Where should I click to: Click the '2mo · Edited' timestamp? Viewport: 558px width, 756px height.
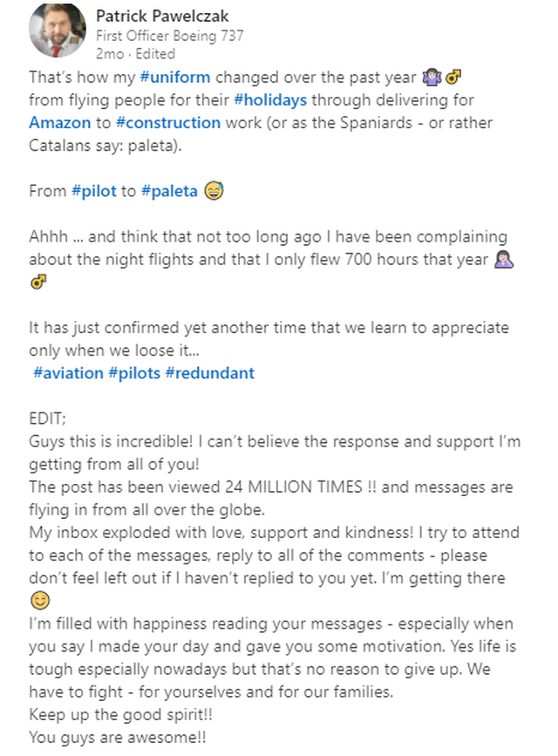(x=135, y=53)
